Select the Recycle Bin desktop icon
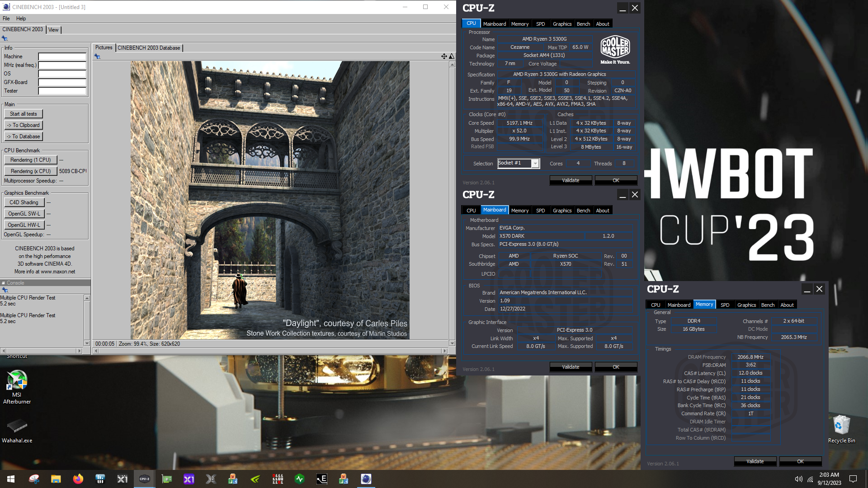Viewport: 868px width, 488px height. coord(841,429)
